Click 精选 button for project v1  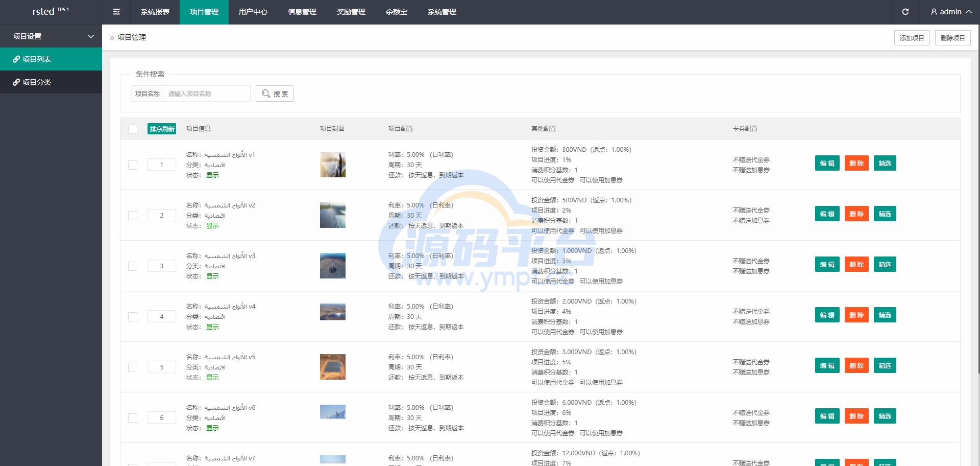(885, 163)
